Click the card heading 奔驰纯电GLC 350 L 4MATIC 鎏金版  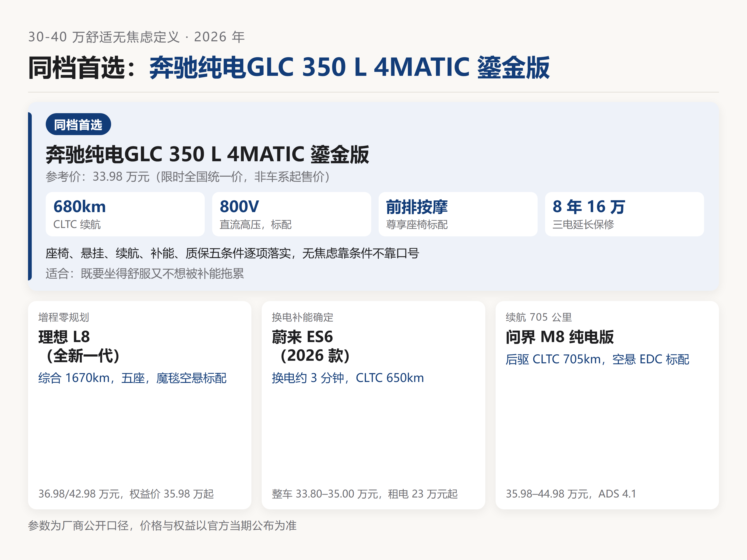pyautogui.click(x=207, y=154)
